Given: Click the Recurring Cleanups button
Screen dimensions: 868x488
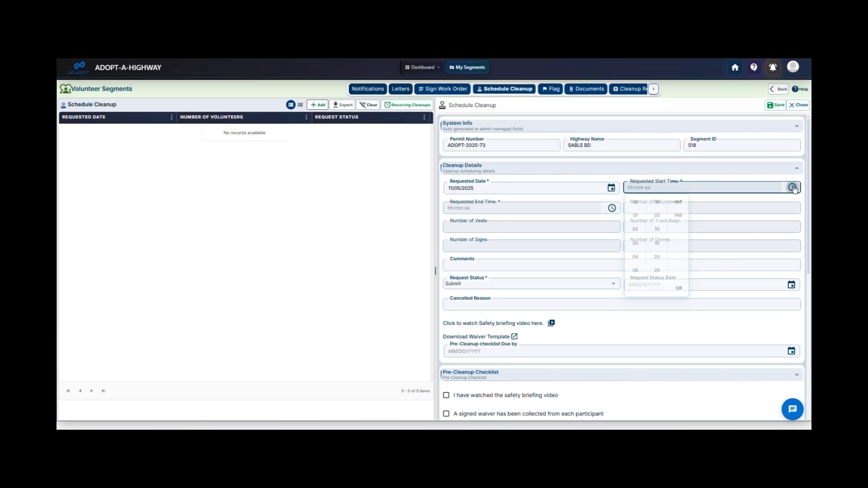Looking at the screenshot, I should pos(407,104).
